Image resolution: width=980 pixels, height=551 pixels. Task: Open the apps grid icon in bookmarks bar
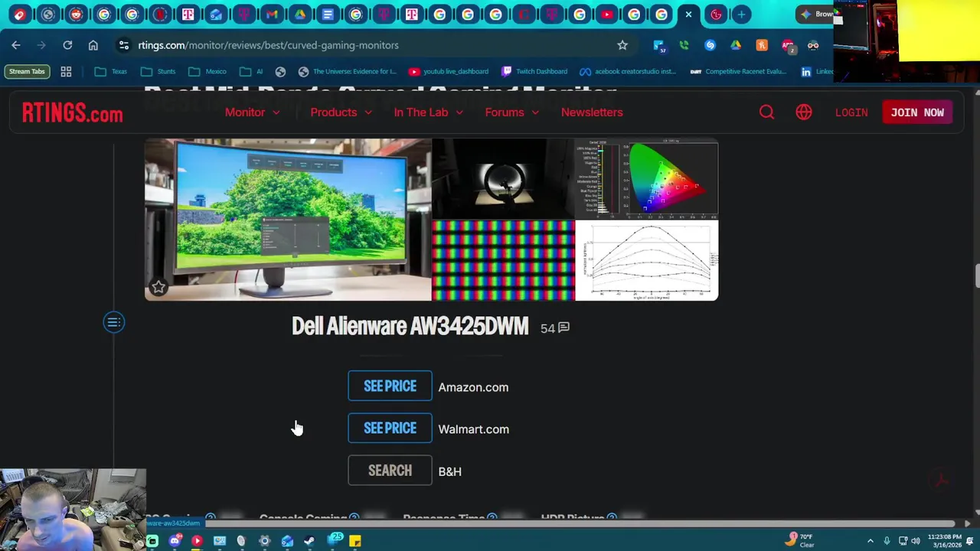pos(66,71)
